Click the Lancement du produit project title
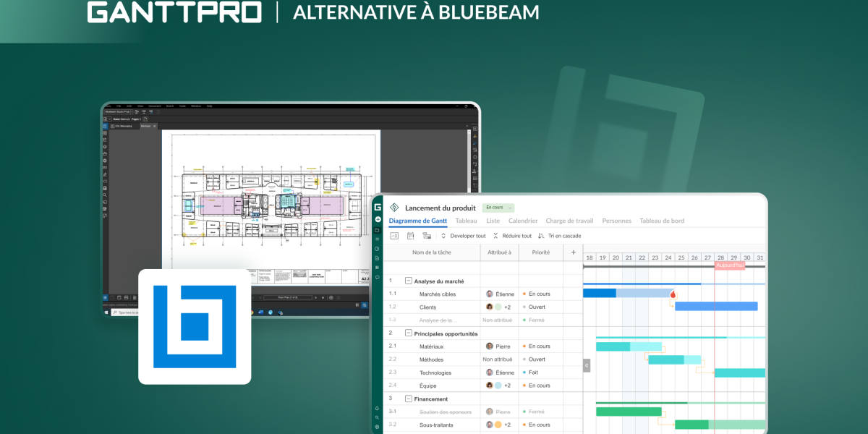This screenshot has width=868, height=434. 440,208
